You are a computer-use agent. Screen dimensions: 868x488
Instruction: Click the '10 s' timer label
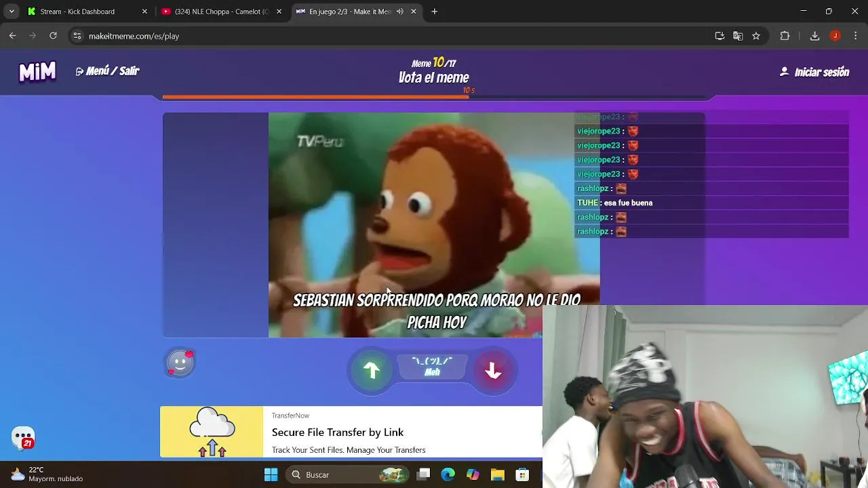click(469, 90)
